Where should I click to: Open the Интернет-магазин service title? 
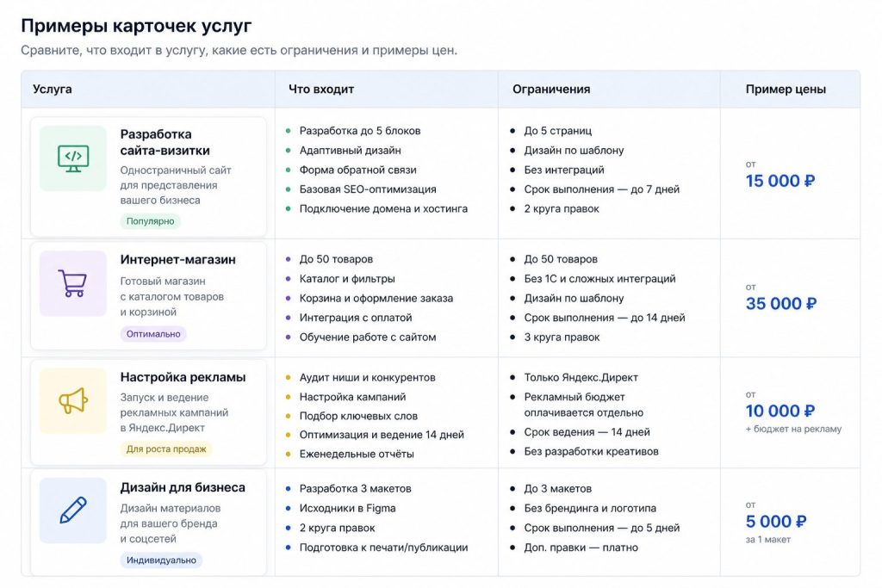(x=177, y=260)
